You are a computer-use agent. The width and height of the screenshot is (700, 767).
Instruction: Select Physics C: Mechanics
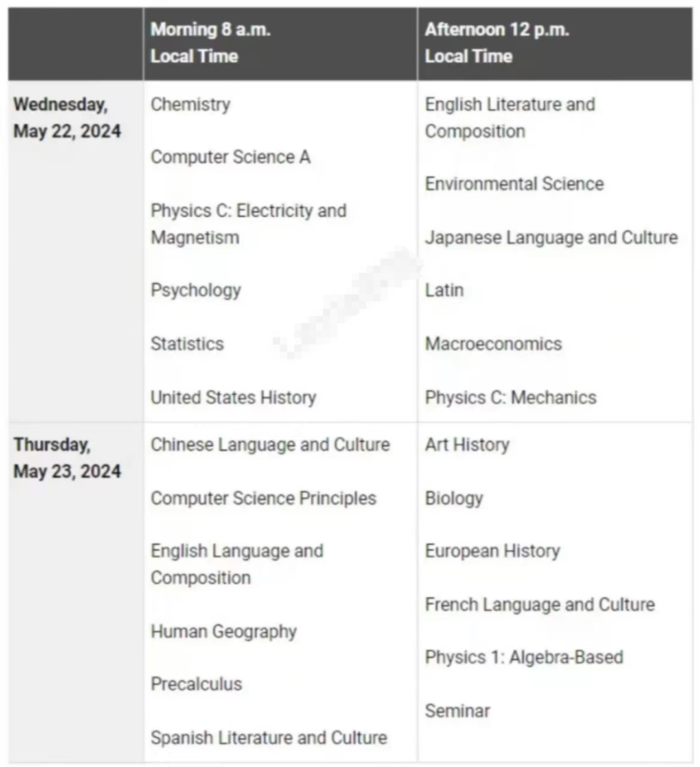(511, 397)
